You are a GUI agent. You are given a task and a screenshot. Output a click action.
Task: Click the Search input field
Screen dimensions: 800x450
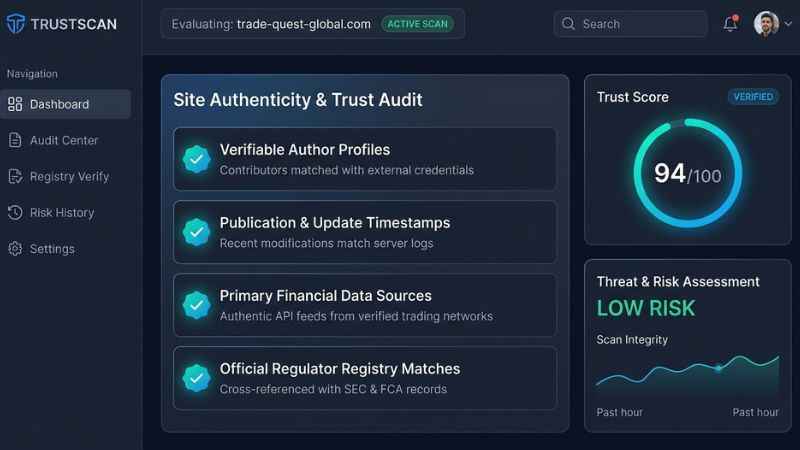point(631,24)
